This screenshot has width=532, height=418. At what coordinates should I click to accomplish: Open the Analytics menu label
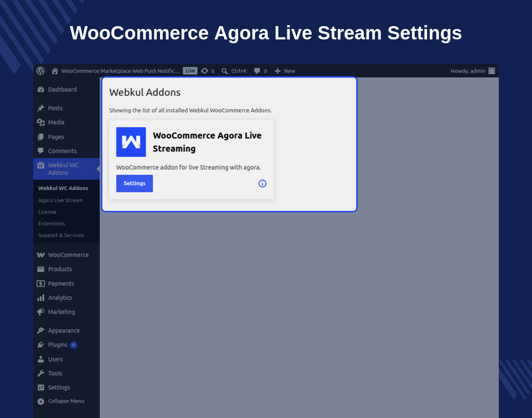(x=60, y=297)
